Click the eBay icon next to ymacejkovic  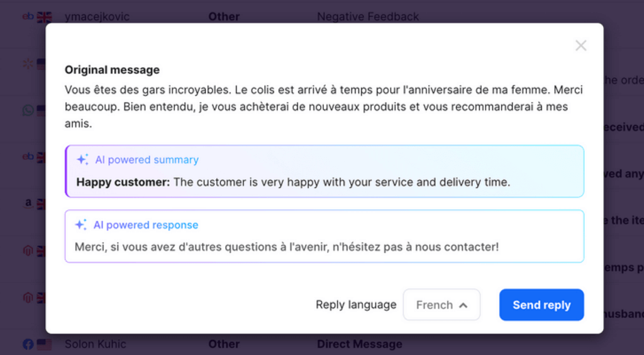point(28,16)
